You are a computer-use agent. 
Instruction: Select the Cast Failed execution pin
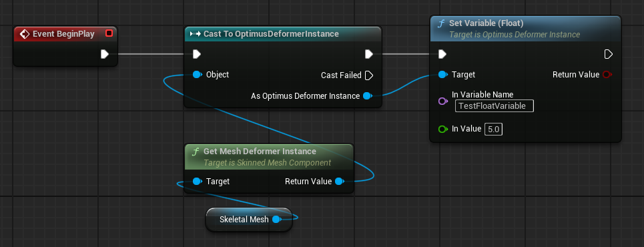tap(369, 75)
